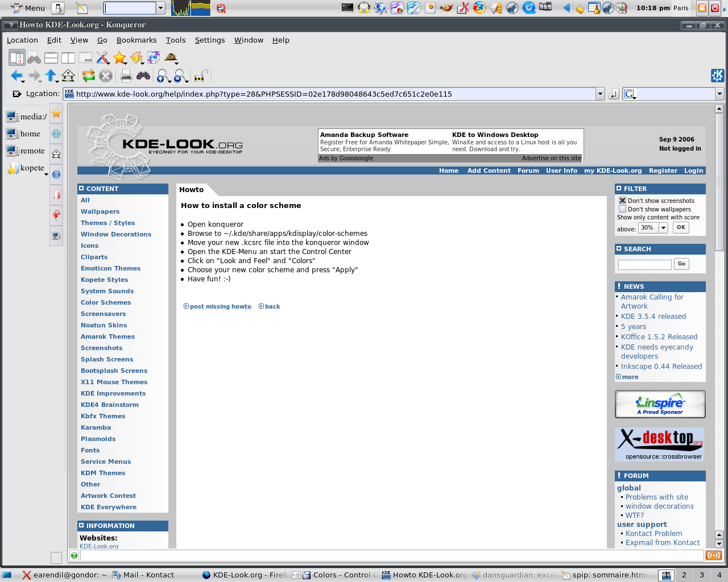Print the page using the printer icon
This screenshot has height=582, width=728.
click(x=126, y=76)
